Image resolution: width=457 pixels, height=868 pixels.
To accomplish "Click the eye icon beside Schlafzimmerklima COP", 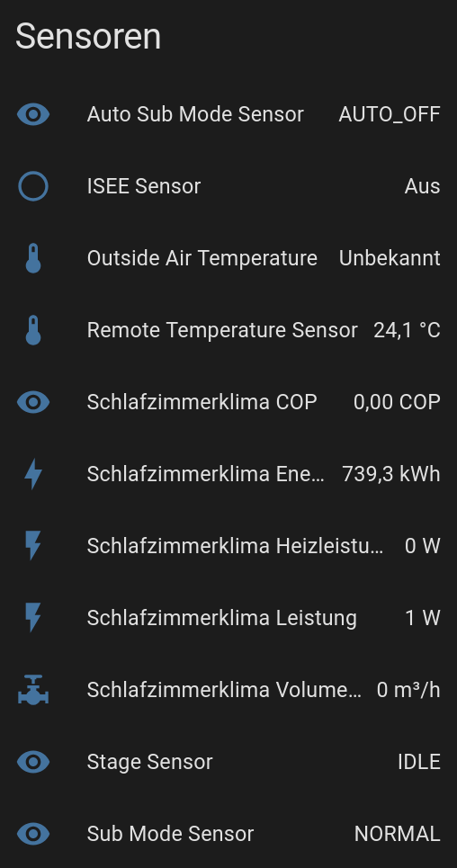I will coord(33,402).
